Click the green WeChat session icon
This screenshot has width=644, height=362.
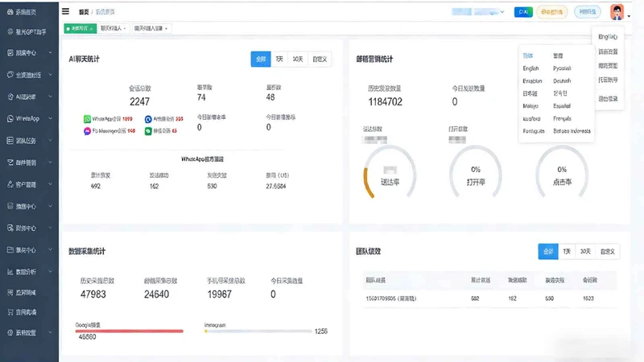[x=148, y=131]
